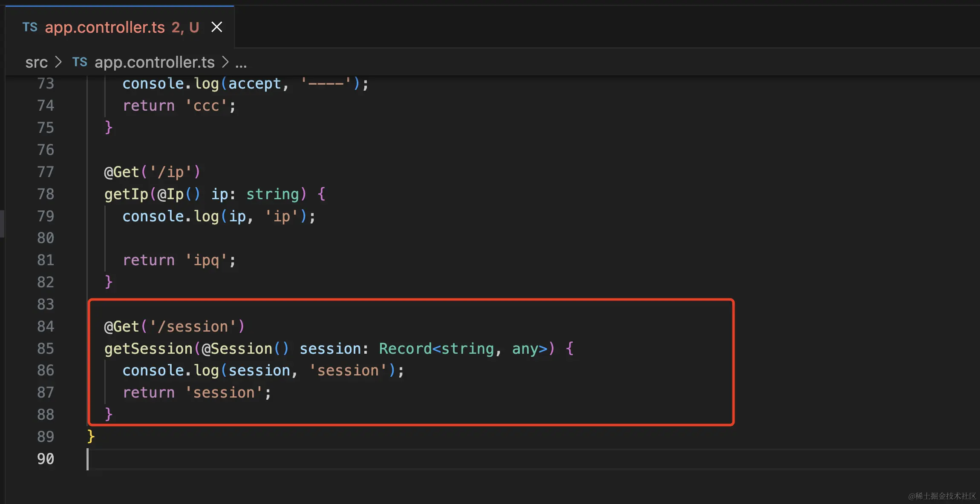Click line number 77 in the gutter
Viewport: 980px width, 504px height.
tap(46, 172)
